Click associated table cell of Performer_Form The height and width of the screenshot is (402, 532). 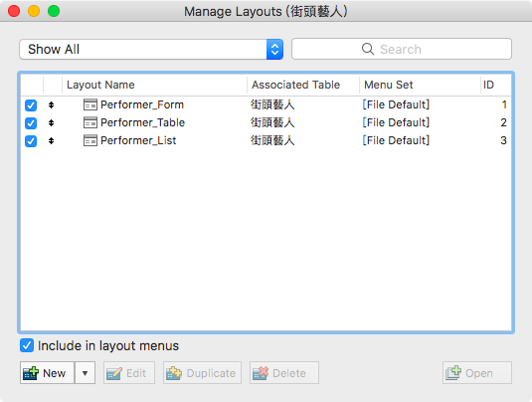click(x=272, y=104)
